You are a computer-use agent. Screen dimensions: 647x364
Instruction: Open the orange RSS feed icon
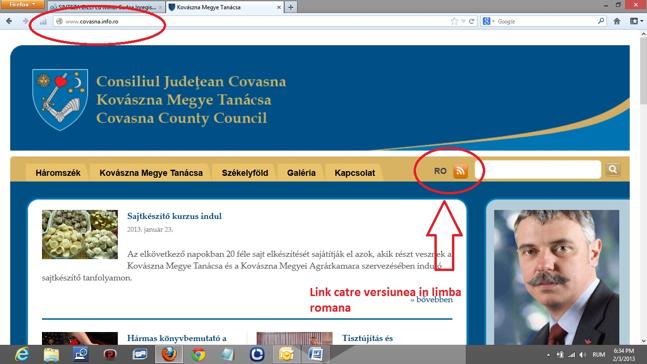pyautogui.click(x=460, y=170)
